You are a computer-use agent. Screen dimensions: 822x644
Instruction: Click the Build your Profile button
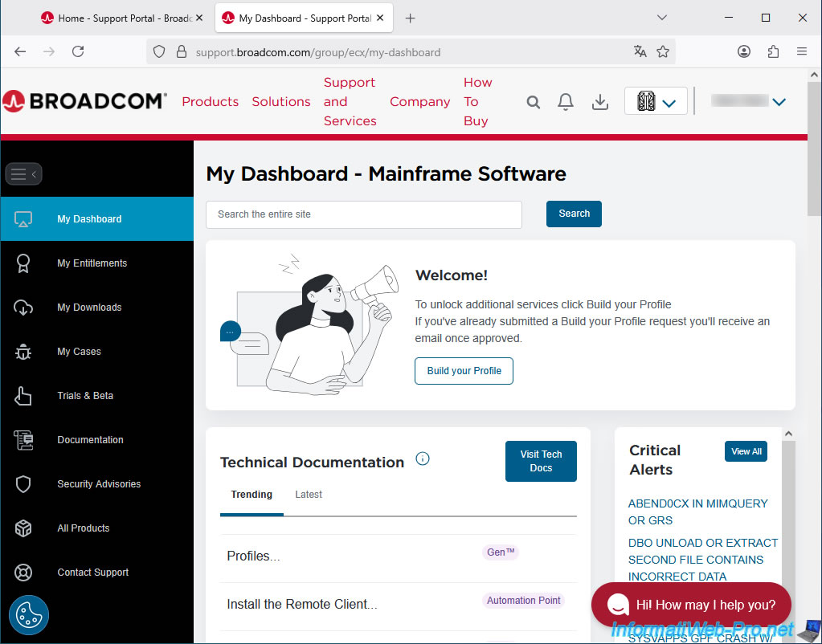464,371
